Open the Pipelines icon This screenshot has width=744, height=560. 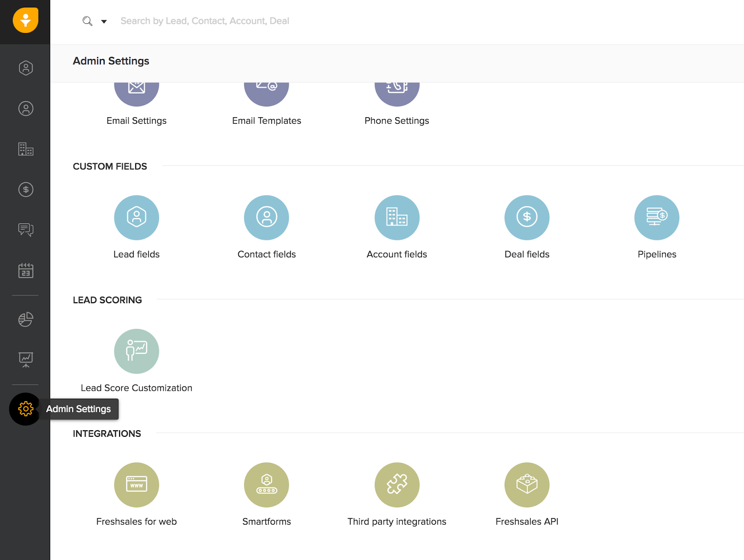pyautogui.click(x=657, y=218)
